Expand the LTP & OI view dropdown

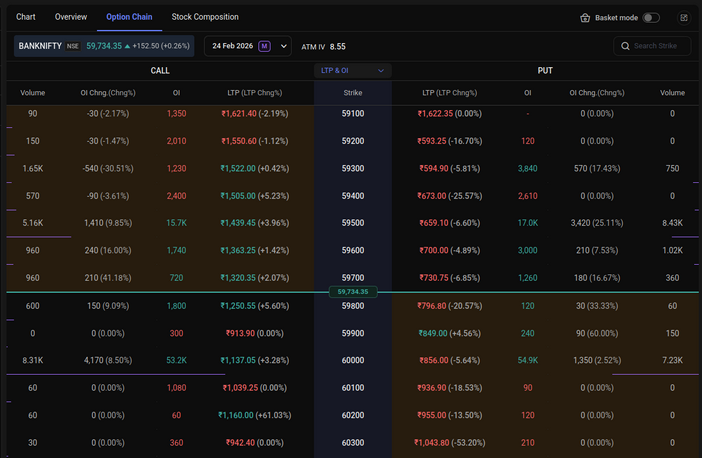[x=352, y=71]
